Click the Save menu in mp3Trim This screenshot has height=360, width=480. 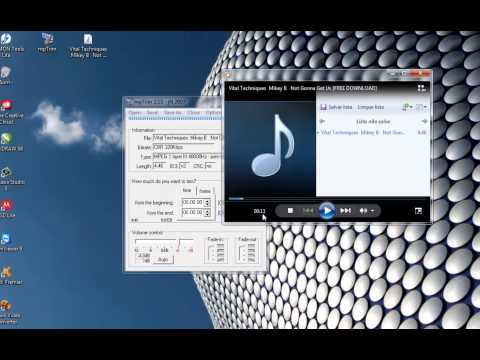click(152, 113)
